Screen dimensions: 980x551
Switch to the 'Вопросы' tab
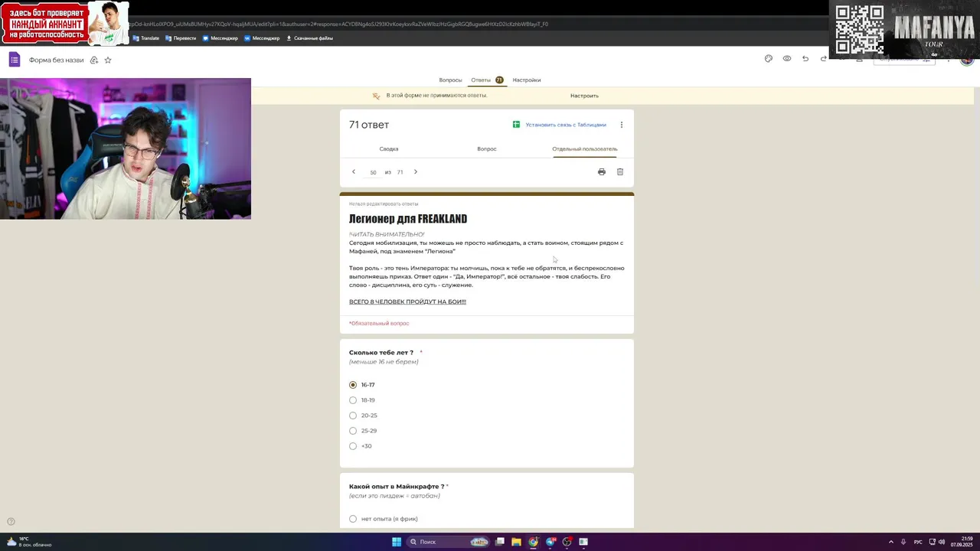coord(450,80)
